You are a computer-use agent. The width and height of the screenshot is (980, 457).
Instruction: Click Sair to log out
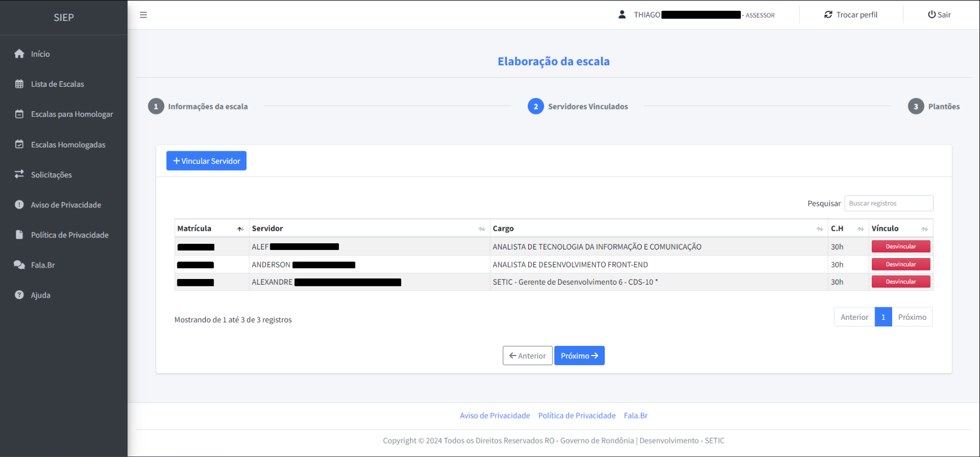coord(939,15)
